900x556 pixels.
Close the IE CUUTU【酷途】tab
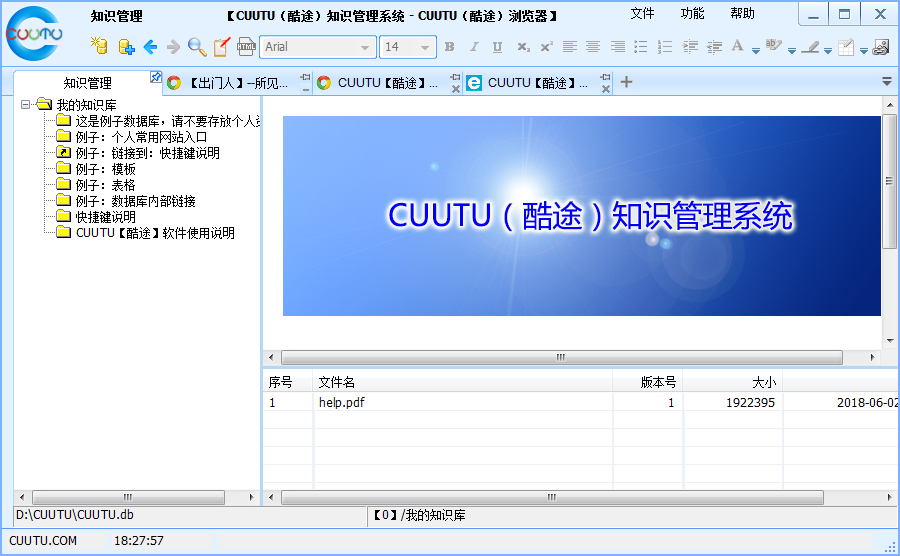point(606,89)
